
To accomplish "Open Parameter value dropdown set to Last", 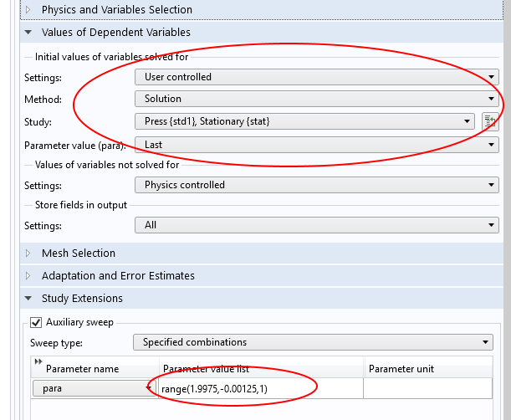I will click(316, 145).
